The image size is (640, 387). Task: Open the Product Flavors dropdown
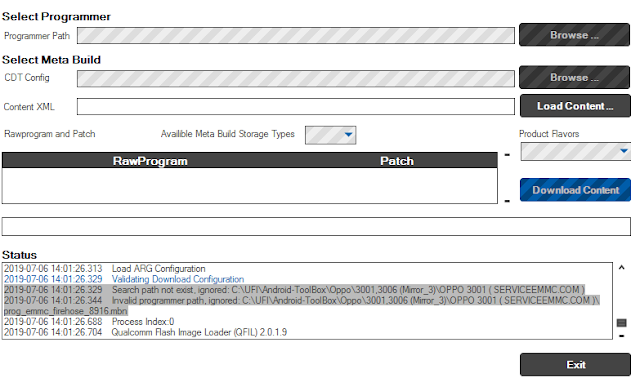(576, 151)
